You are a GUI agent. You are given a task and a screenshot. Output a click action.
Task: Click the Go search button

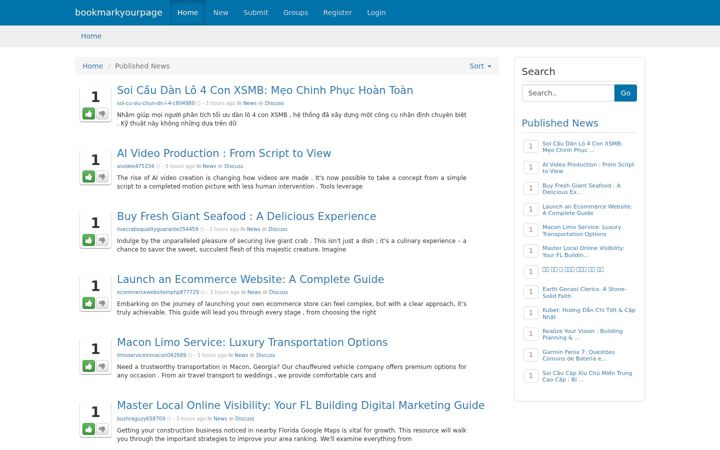coord(625,93)
